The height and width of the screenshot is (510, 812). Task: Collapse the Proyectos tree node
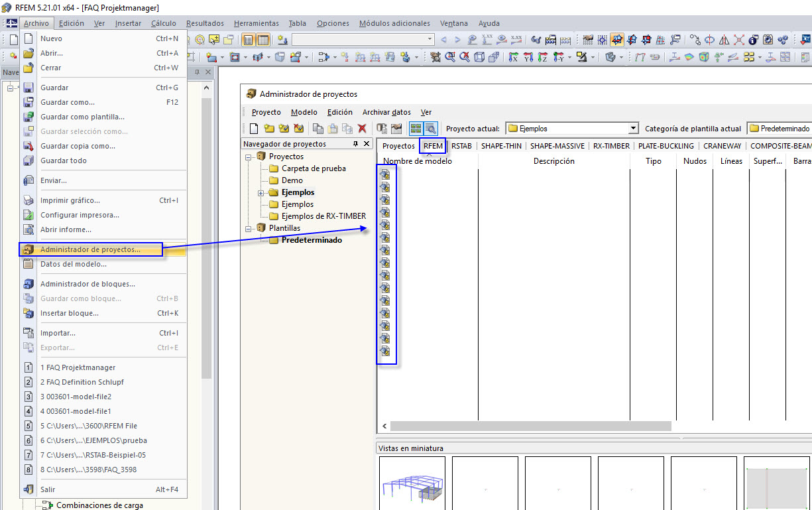248,157
